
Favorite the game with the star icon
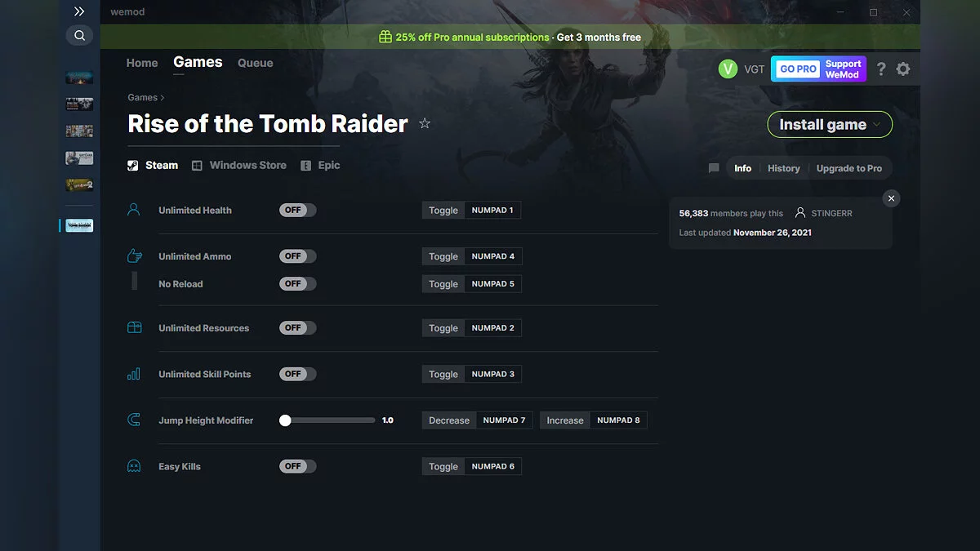[x=425, y=123]
